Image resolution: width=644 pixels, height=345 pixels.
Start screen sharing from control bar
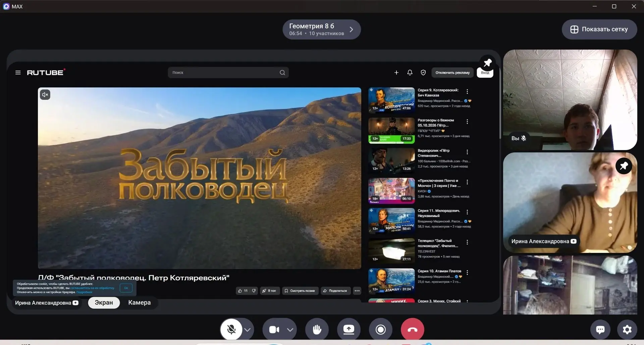[x=349, y=330]
